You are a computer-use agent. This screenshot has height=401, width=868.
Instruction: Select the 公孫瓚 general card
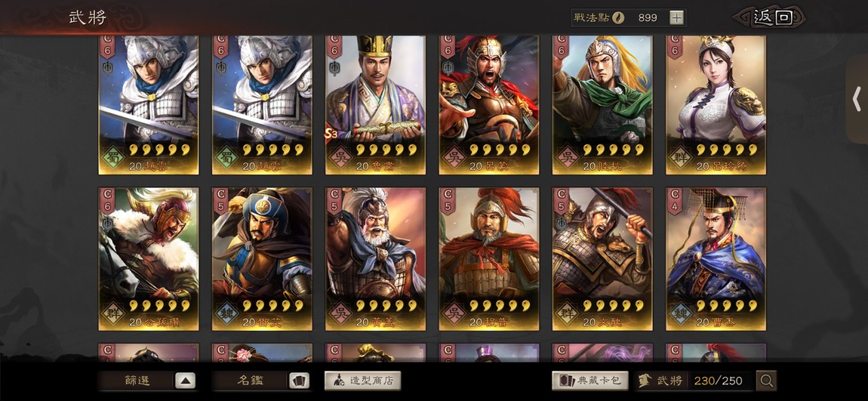[x=149, y=259]
